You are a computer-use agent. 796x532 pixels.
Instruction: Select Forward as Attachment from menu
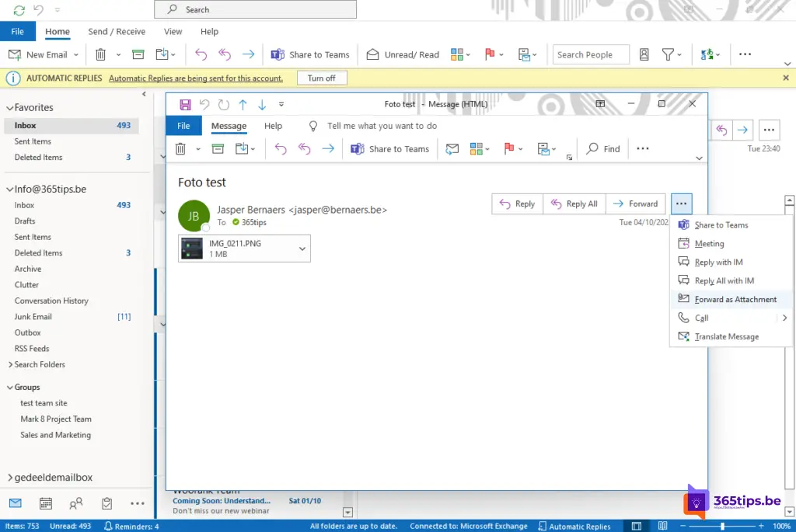tap(735, 299)
